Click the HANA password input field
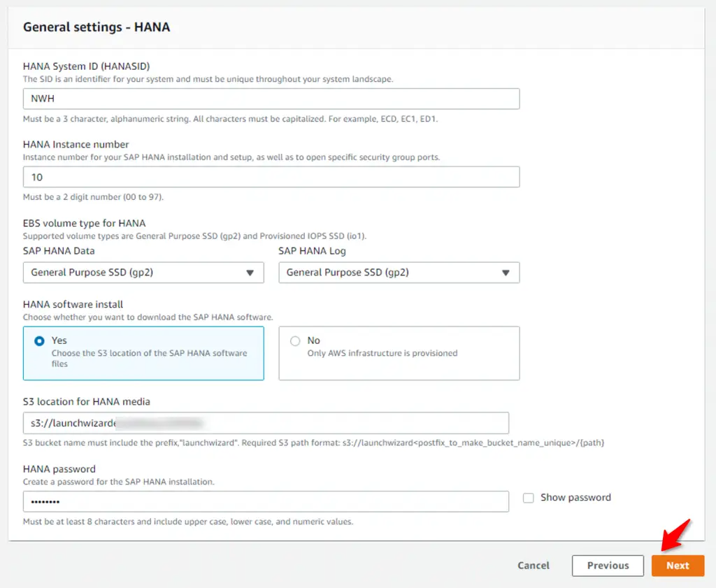Screen dimensions: 716x588 [266, 502]
